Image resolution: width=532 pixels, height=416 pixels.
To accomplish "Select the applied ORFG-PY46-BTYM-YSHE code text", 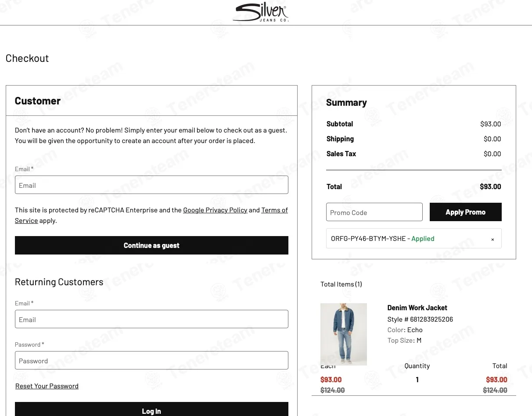I will pos(368,239).
